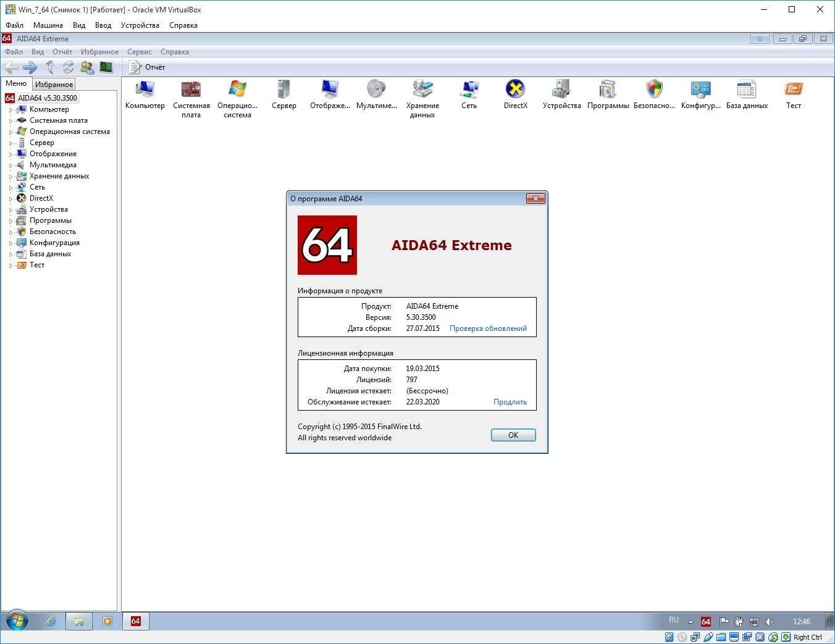Image resolution: width=835 pixels, height=644 pixels.
Task: Open the Устройства icon in main panel
Action: [x=561, y=90]
